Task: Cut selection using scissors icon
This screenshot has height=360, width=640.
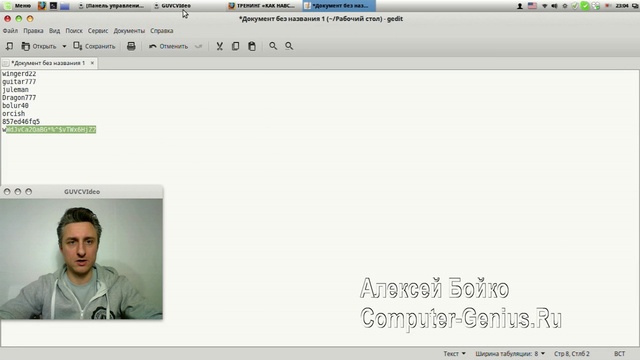Action: 220,46
